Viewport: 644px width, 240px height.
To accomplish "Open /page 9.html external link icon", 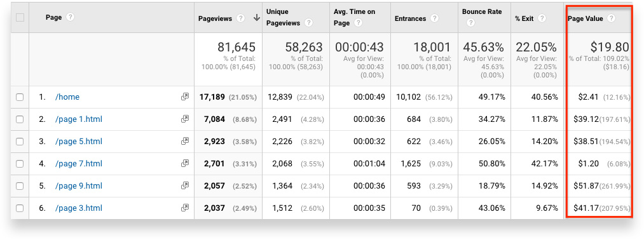I will click(185, 185).
